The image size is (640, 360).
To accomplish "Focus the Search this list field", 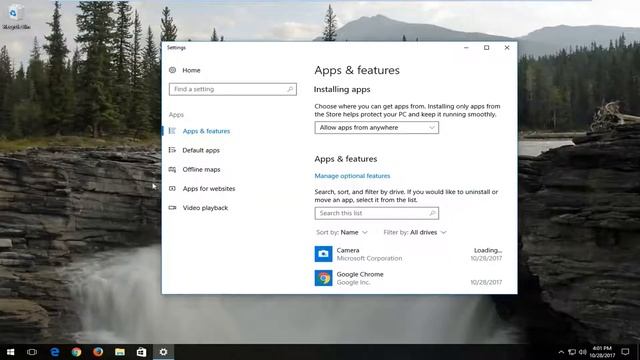I will (x=376, y=213).
